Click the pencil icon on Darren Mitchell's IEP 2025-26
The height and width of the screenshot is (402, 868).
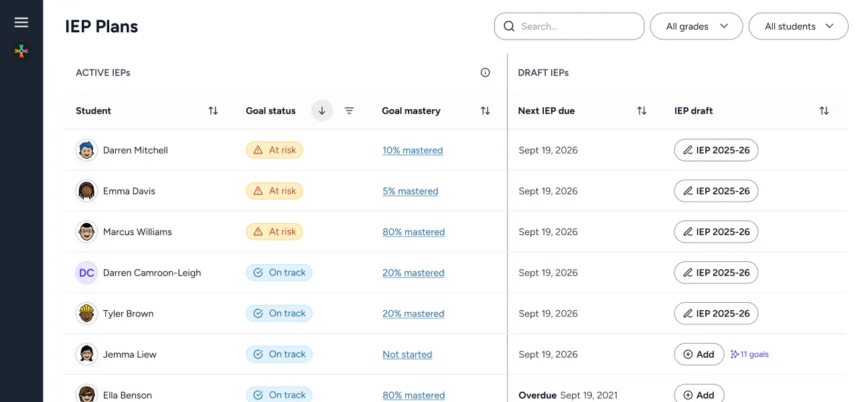coord(688,150)
